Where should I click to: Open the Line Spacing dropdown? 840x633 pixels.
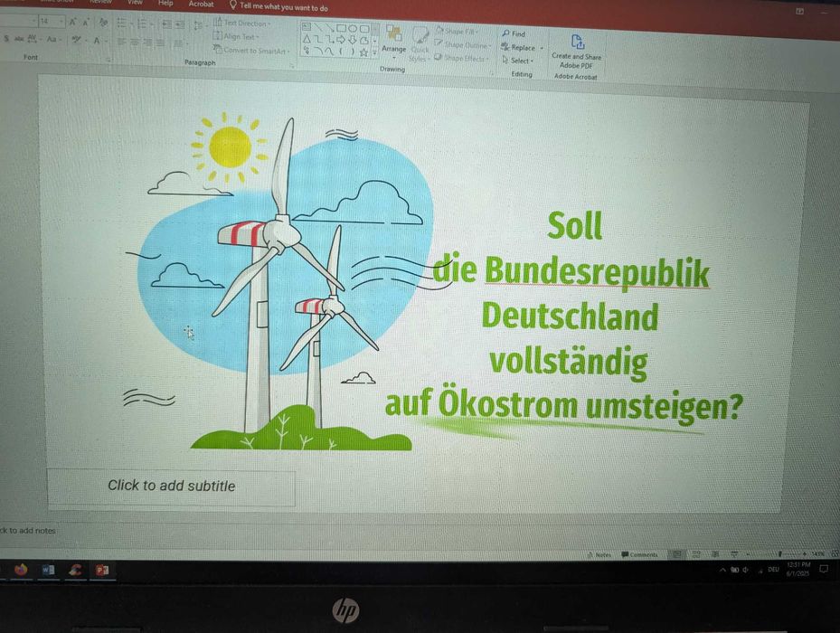click(199, 25)
